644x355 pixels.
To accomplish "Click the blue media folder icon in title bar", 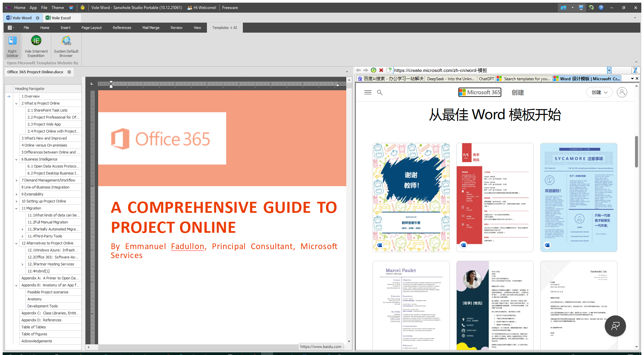I will (x=563, y=7).
